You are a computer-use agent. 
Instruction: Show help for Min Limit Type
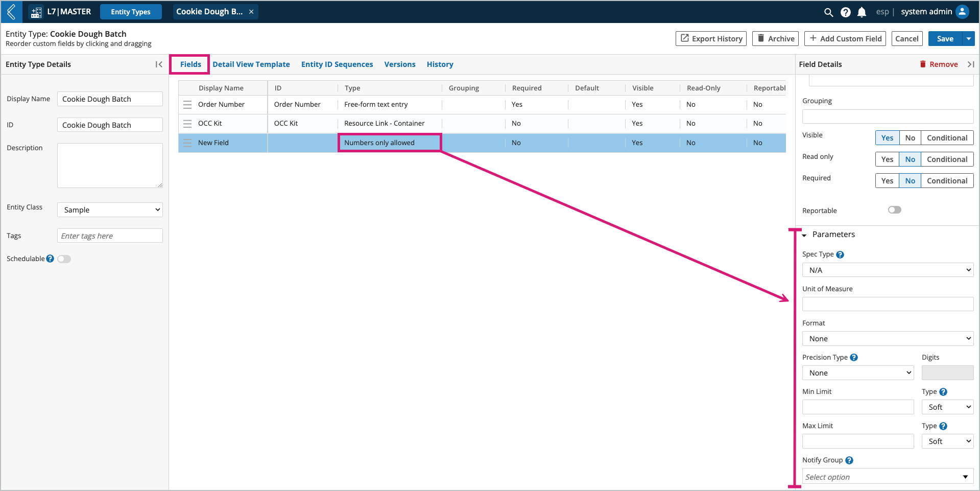(943, 392)
